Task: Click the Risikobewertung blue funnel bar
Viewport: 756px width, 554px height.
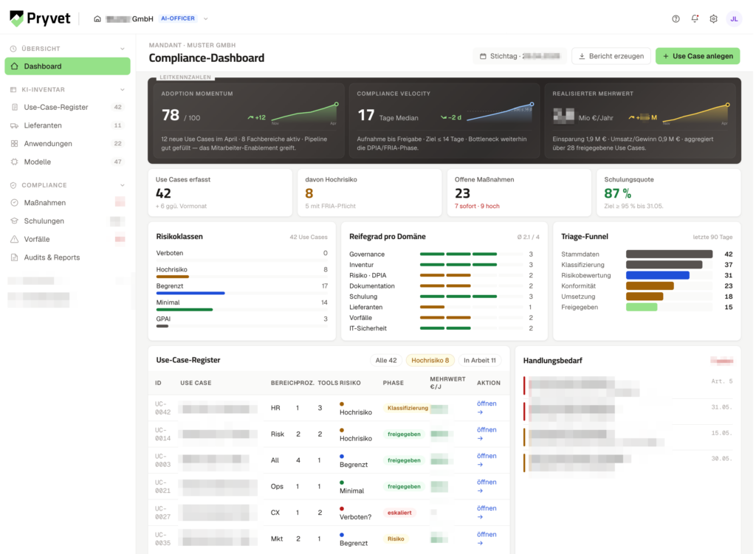Action: [x=658, y=276]
